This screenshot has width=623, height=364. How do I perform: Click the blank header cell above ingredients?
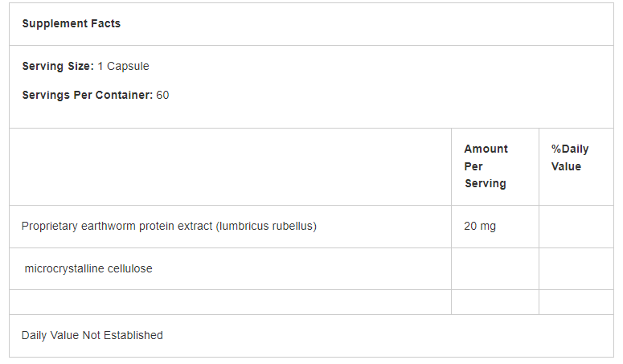click(230, 166)
